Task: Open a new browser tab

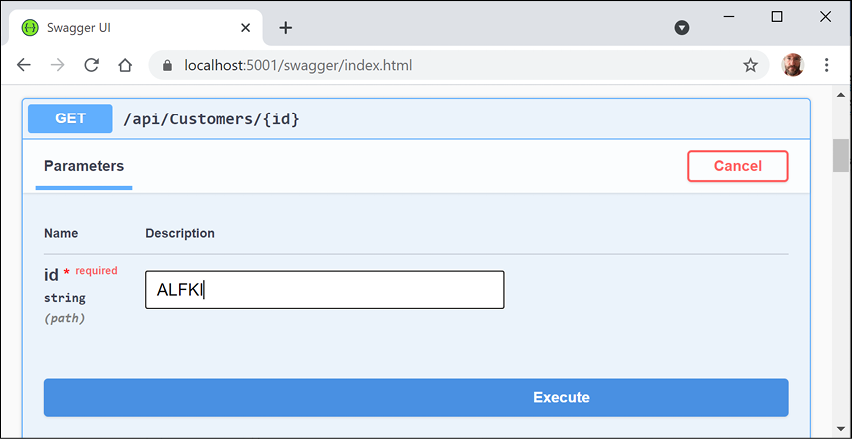Action: pyautogui.click(x=286, y=27)
